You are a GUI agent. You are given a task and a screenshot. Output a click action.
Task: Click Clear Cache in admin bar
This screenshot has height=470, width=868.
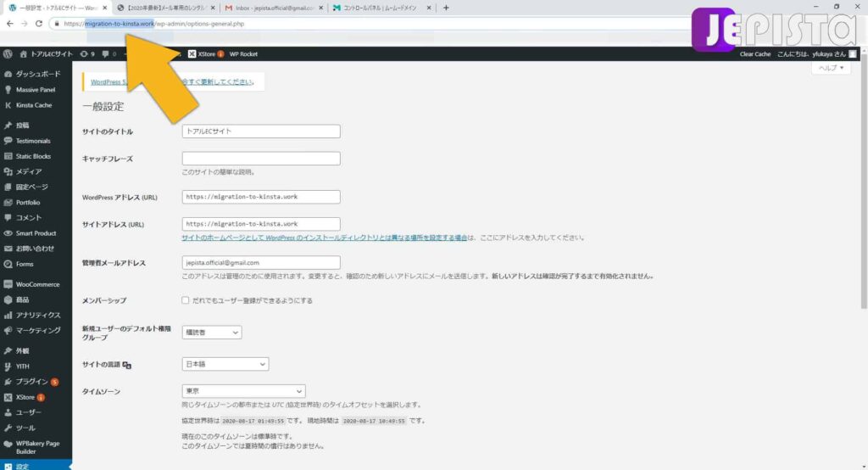point(755,53)
